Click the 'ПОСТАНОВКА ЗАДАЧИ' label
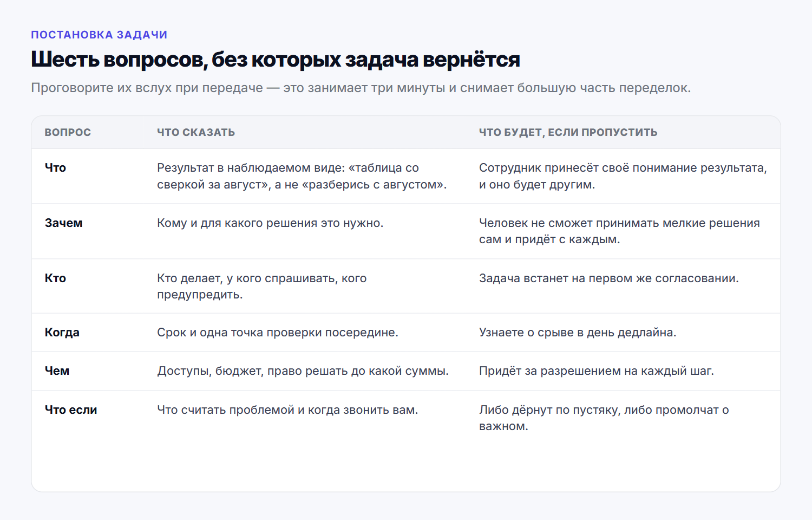The width and height of the screenshot is (812, 520). click(99, 35)
